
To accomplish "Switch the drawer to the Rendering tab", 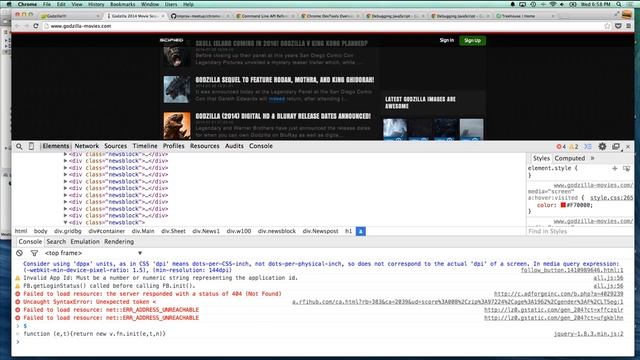I will coord(119,242).
